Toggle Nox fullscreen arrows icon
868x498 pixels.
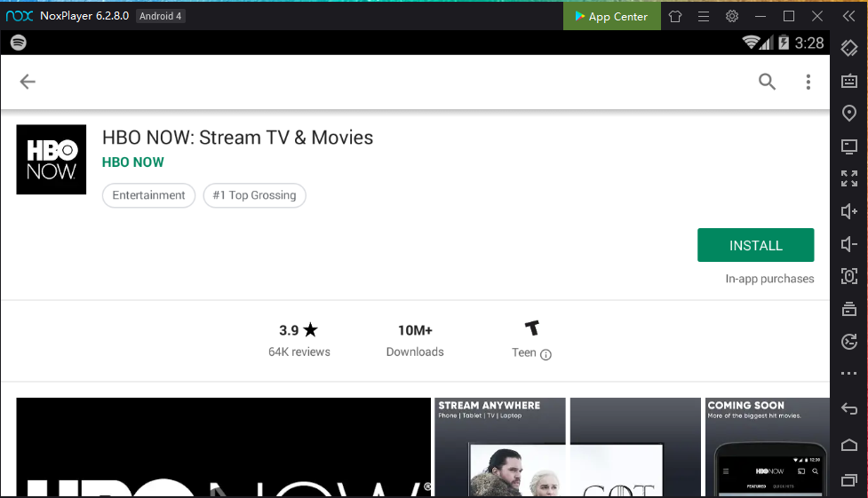[849, 178]
